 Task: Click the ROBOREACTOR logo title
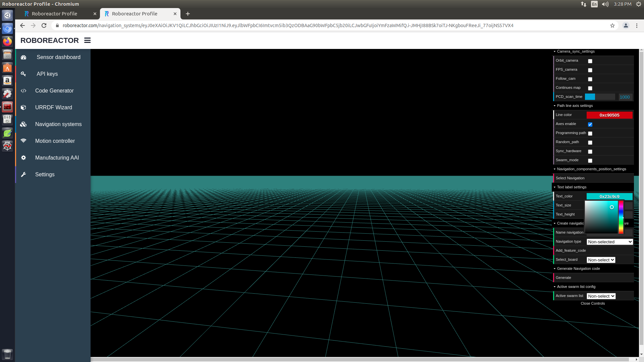coord(50,40)
